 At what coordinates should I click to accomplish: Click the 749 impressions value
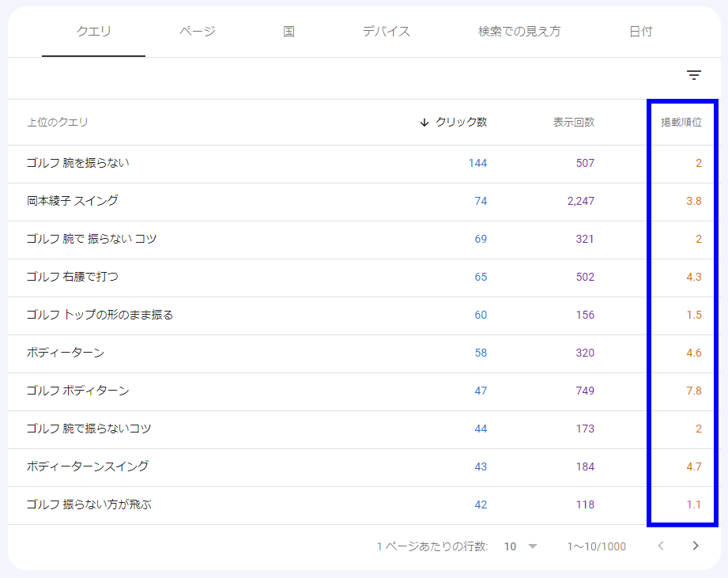coord(585,391)
